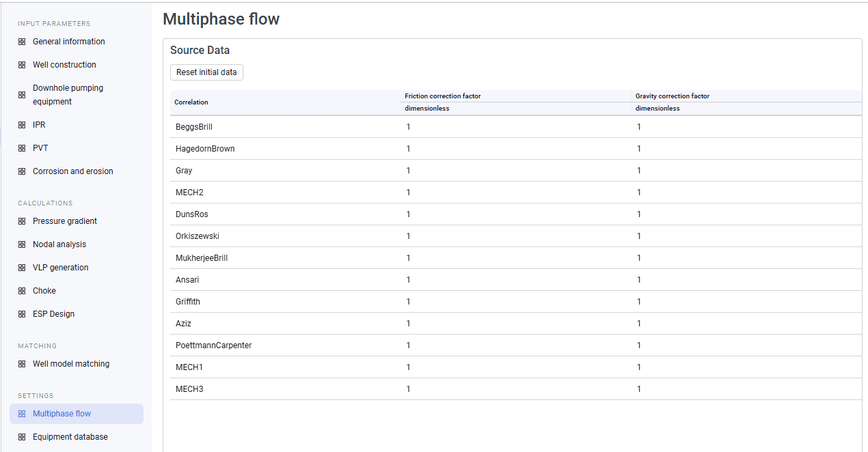868x452 pixels.
Task: Go to Nodal analysis
Action: [77, 244]
